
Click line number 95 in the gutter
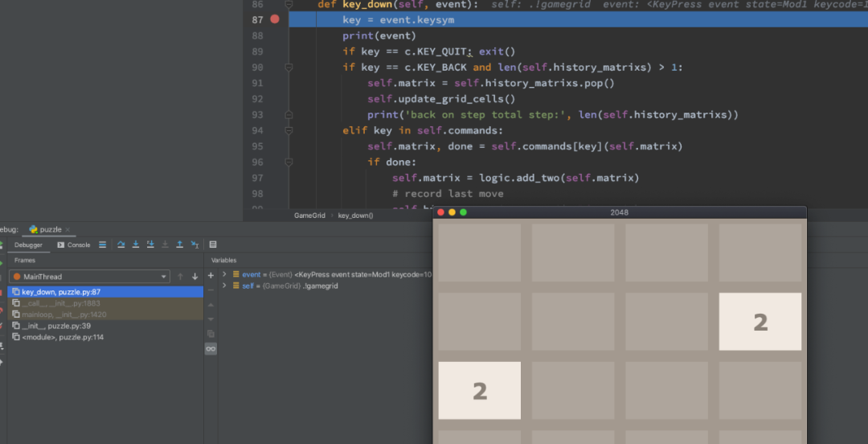pos(257,146)
